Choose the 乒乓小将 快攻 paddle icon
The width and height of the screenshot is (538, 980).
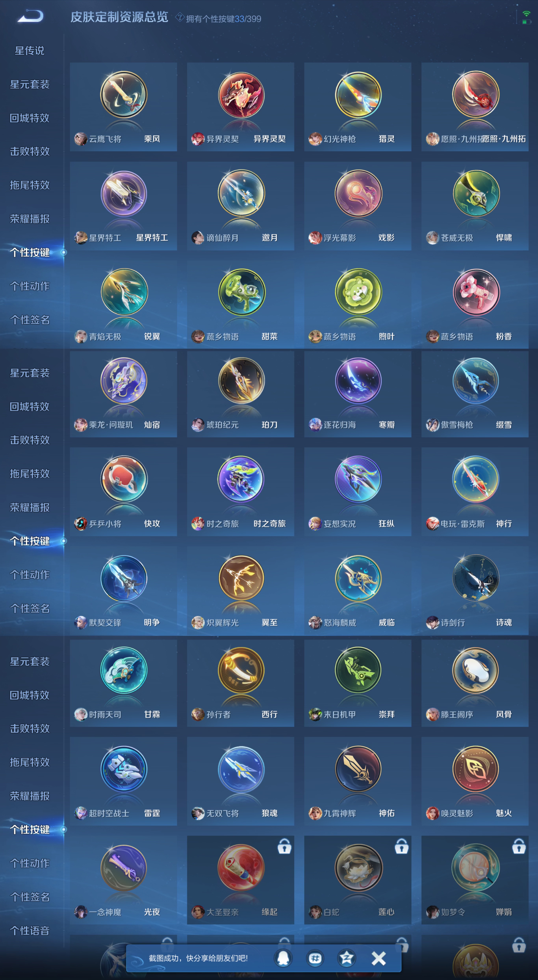coord(124,479)
